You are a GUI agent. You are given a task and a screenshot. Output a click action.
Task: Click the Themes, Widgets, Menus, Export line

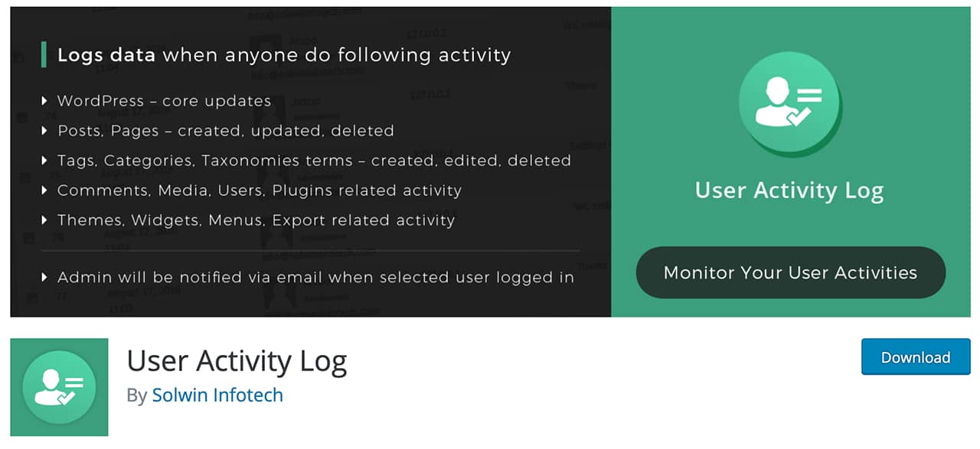[256, 220]
